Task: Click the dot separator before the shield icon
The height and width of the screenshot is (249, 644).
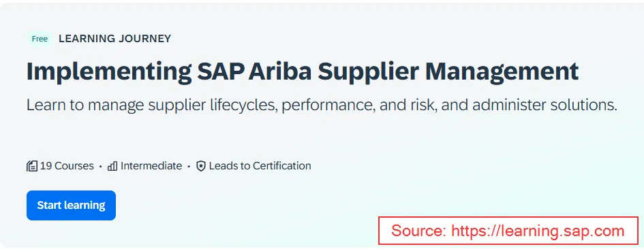Action: pos(189,167)
